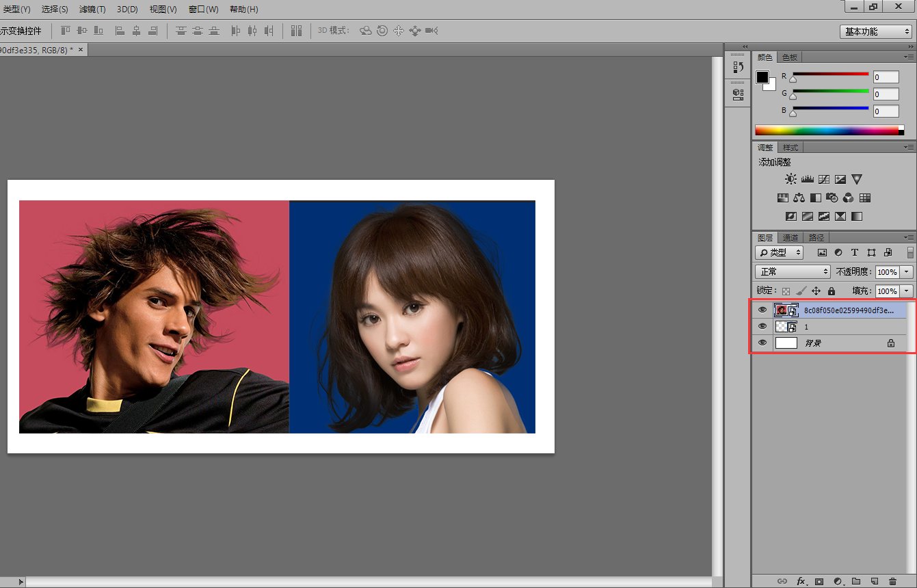Toggle visibility of layer 1
917x588 pixels.
point(762,326)
